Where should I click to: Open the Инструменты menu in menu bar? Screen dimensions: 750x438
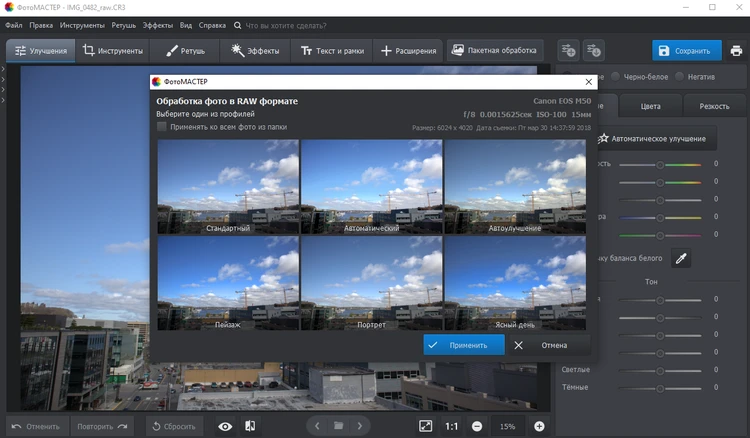[81, 23]
